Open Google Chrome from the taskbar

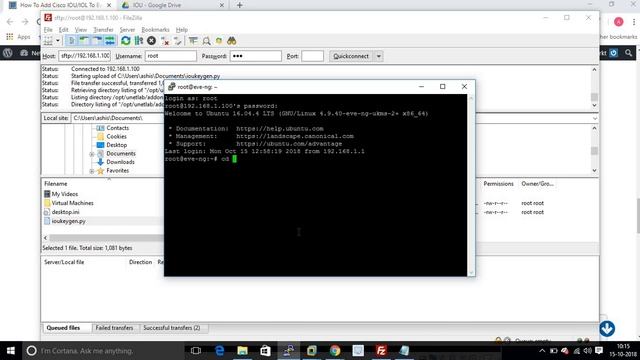pyautogui.click(x=335, y=351)
